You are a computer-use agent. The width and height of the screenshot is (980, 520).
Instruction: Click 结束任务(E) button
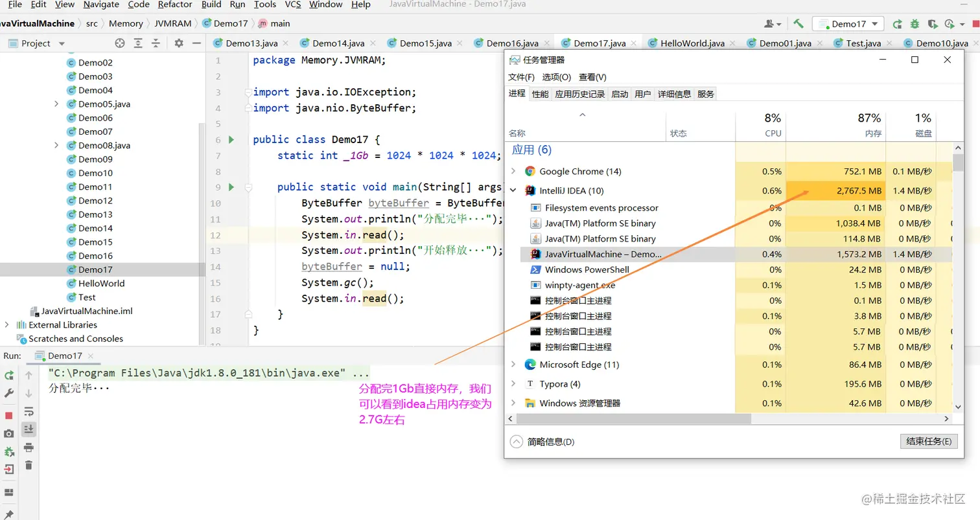928,442
